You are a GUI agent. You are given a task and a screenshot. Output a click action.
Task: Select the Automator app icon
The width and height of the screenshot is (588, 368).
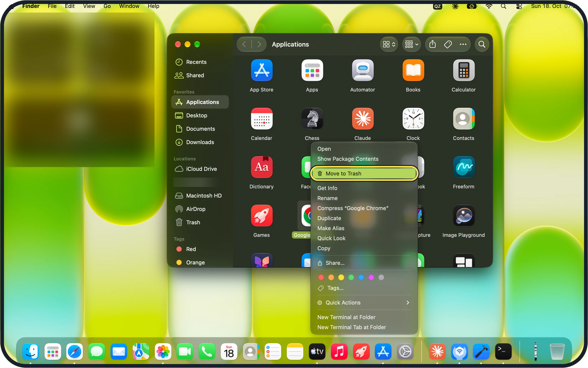pyautogui.click(x=362, y=70)
